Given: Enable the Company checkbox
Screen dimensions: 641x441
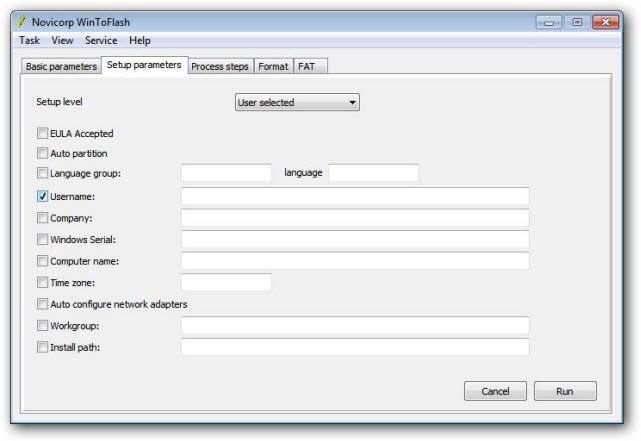Looking at the screenshot, I should pyautogui.click(x=43, y=218).
